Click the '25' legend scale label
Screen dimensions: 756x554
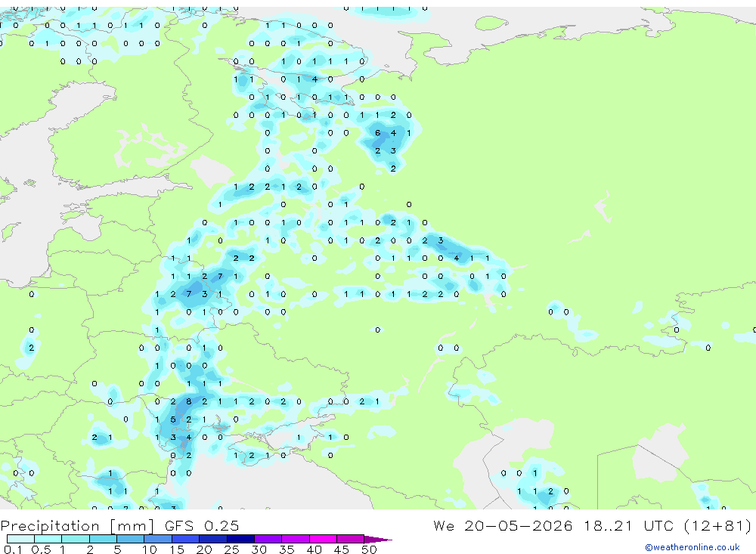(x=231, y=549)
